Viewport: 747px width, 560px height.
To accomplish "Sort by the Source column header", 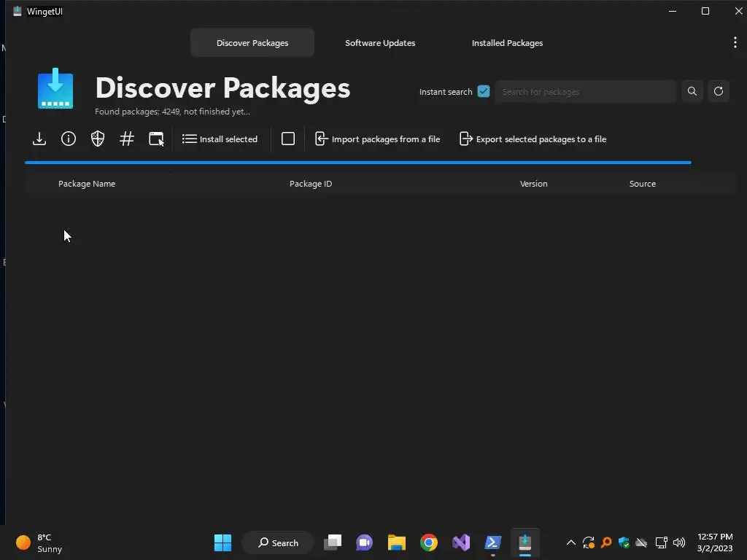I will tap(642, 184).
